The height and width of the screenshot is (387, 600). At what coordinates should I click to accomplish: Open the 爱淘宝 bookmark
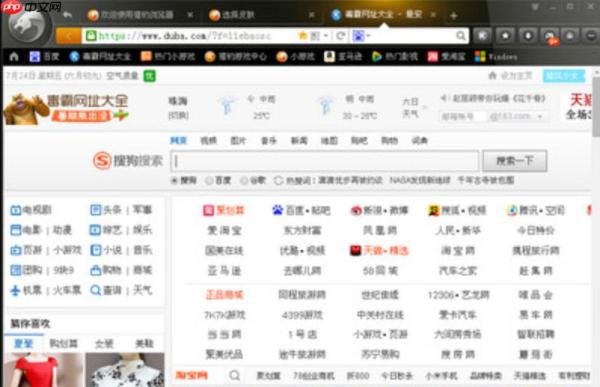(447, 57)
